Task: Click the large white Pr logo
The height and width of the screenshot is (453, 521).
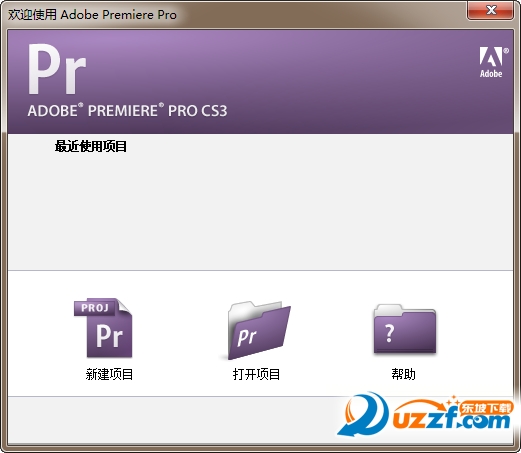Action: (x=56, y=69)
